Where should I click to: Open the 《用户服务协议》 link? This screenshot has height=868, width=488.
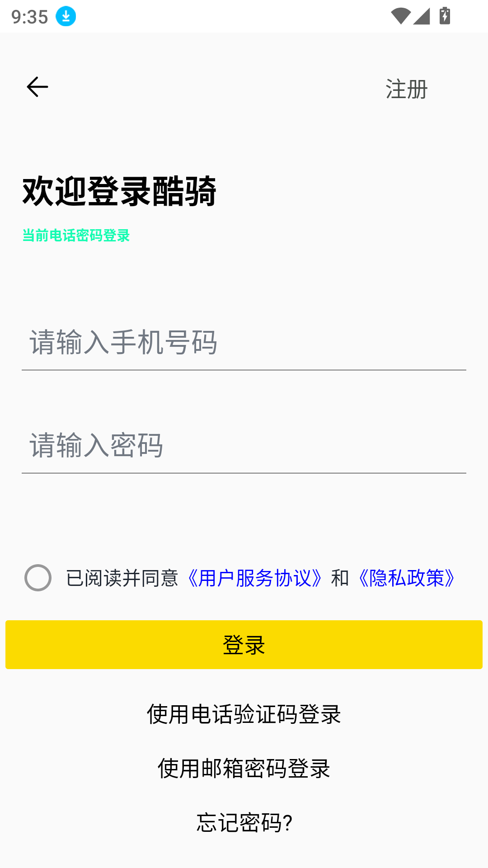click(255, 578)
